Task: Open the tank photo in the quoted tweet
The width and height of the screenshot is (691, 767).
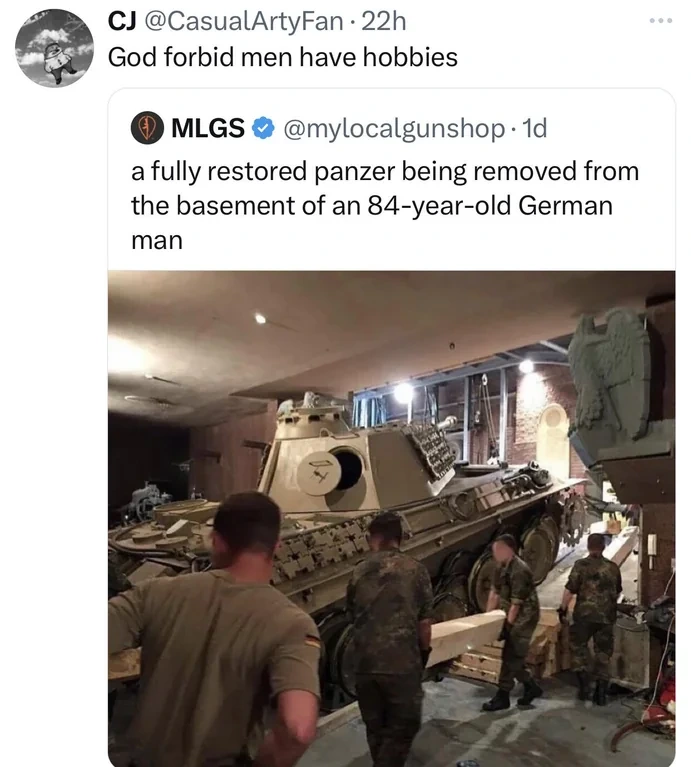Action: point(392,519)
